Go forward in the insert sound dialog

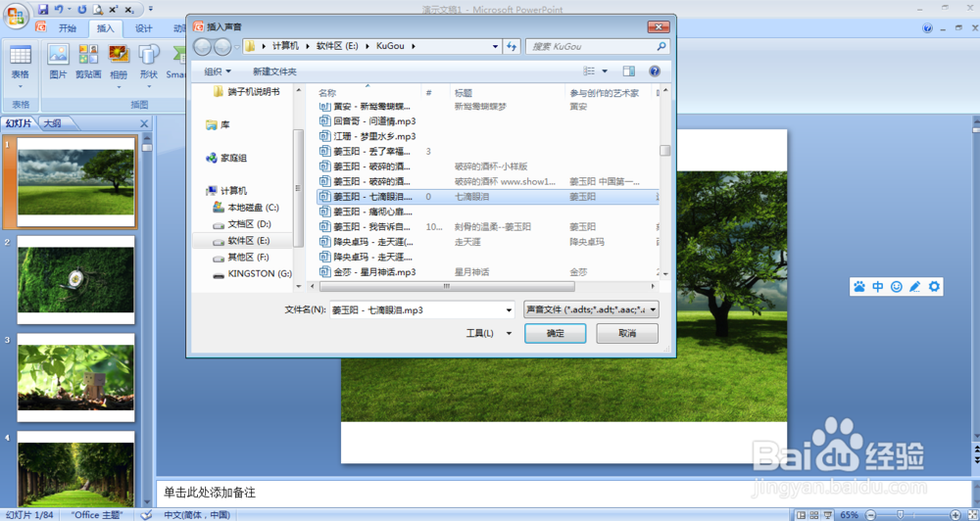coord(222,46)
